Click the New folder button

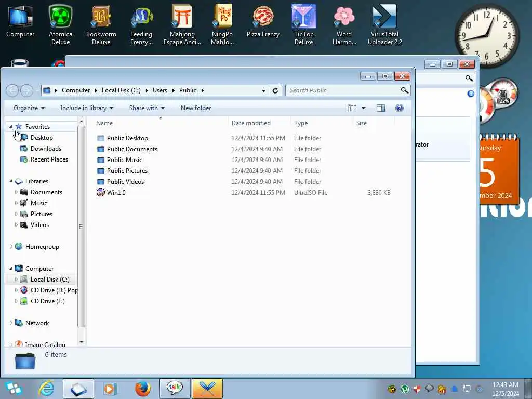point(196,108)
